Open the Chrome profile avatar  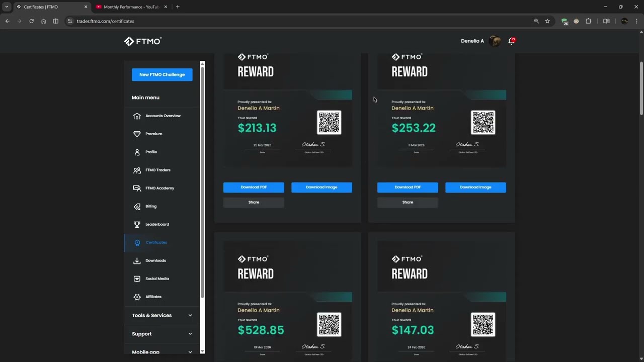(624, 21)
